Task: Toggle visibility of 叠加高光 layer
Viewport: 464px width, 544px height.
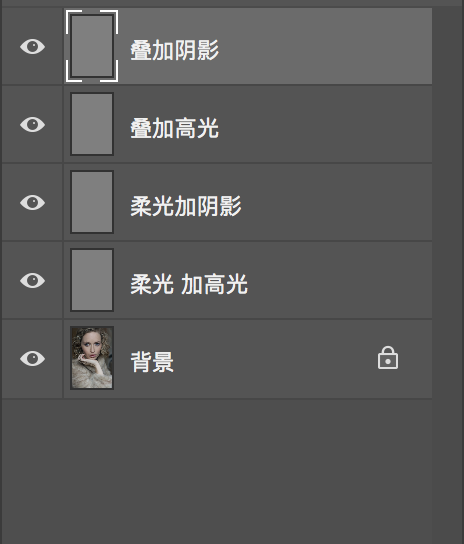Action: [32, 125]
